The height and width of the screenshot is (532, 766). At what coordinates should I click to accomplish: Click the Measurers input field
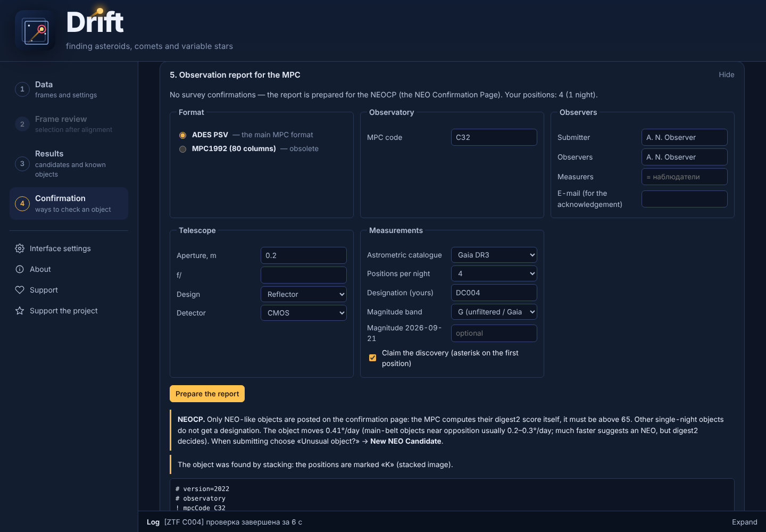point(685,177)
